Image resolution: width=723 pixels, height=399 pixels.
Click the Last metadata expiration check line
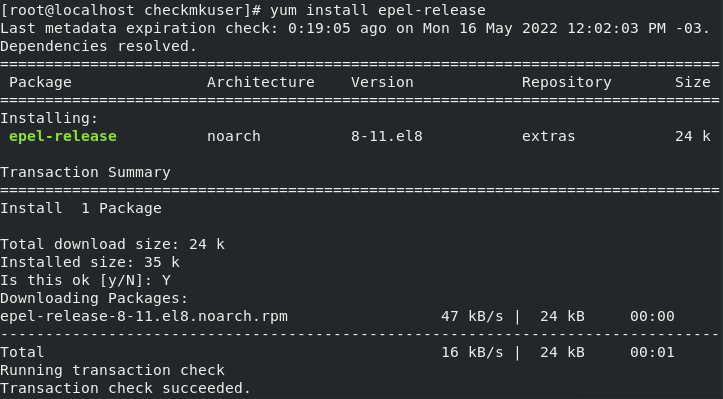[x=355, y=28]
